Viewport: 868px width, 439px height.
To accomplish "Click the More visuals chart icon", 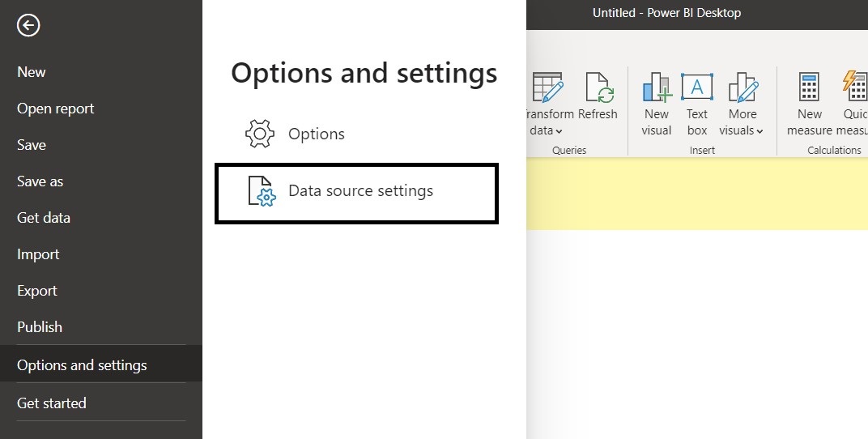I will 742,87.
